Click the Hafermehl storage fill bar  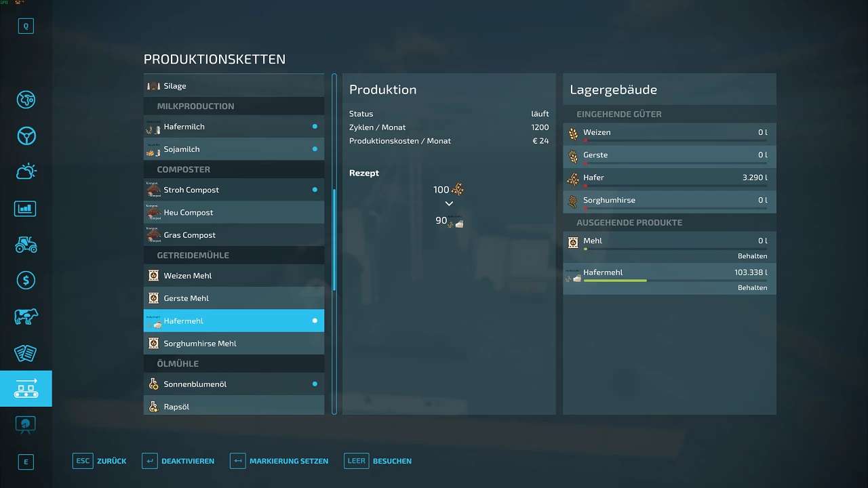coord(675,281)
